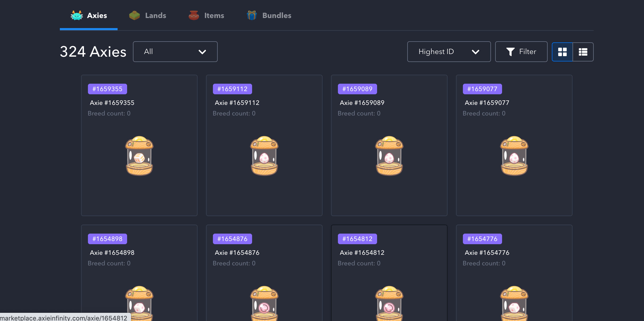The image size is (644, 321).
Task: Click the #1659112 ID badge
Action: [x=232, y=89]
